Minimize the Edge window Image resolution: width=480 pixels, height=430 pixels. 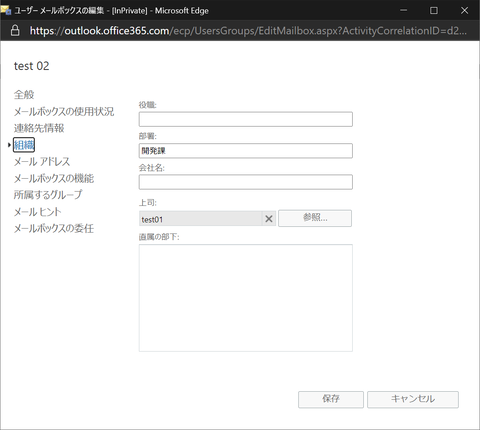[x=404, y=10]
